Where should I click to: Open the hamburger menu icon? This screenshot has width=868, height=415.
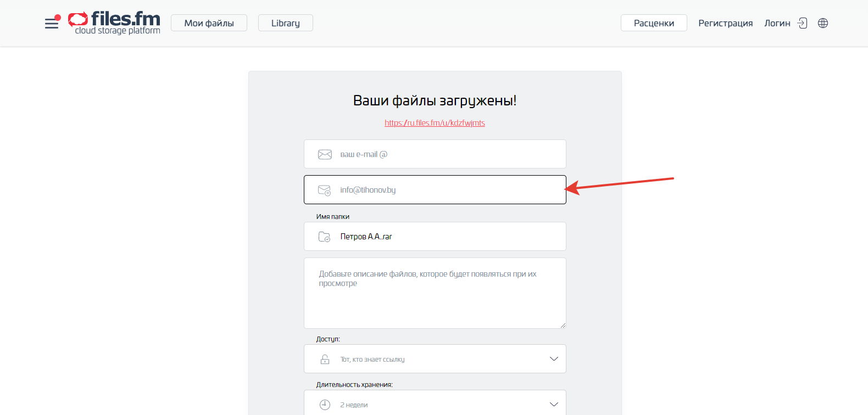52,23
